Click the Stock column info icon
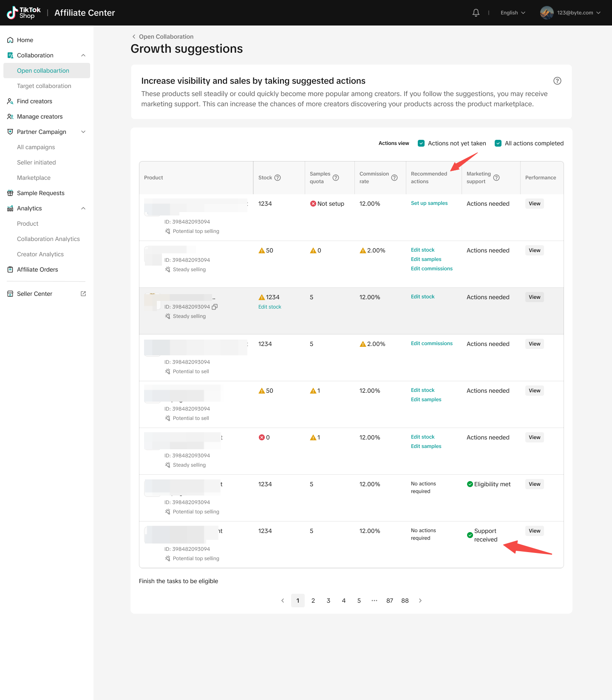 278,178
